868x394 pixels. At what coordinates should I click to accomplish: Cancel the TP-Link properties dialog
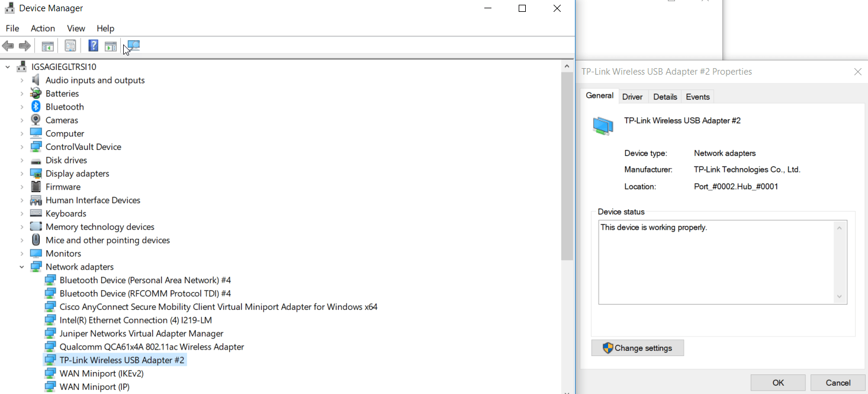click(838, 382)
